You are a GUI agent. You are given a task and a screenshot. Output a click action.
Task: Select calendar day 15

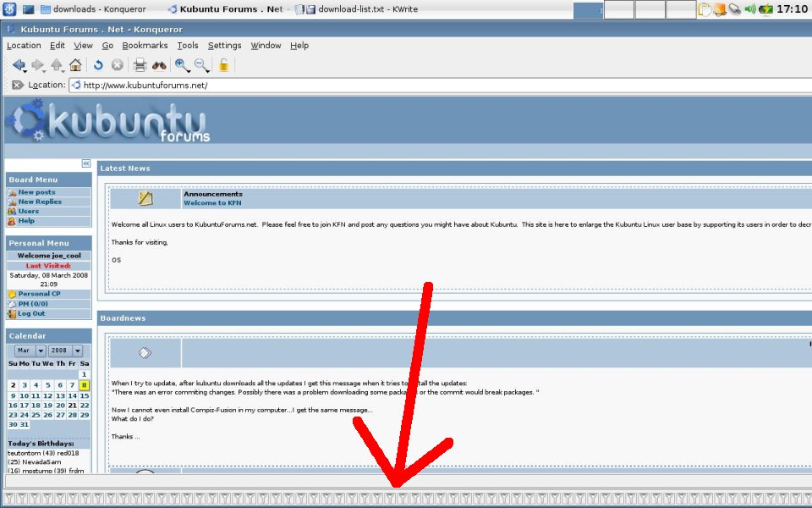click(x=85, y=395)
